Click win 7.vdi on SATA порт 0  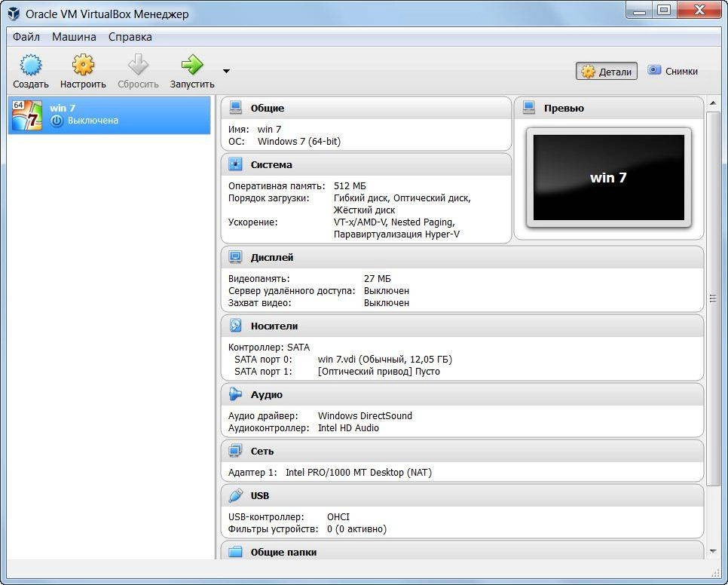(385, 360)
